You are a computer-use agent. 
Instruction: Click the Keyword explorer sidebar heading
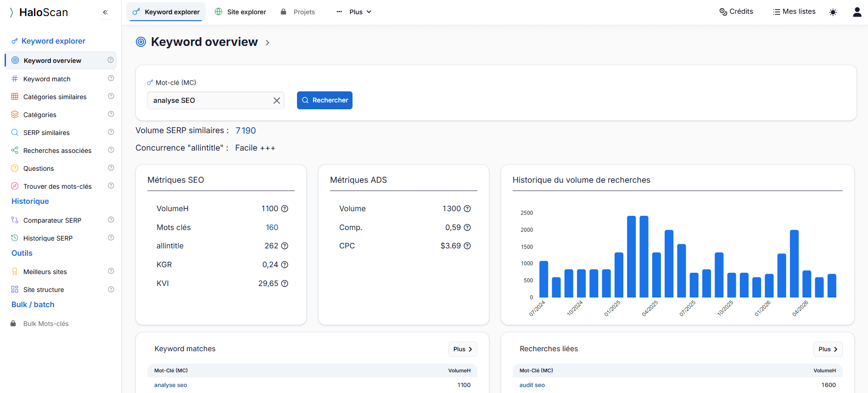click(x=49, y=41)
